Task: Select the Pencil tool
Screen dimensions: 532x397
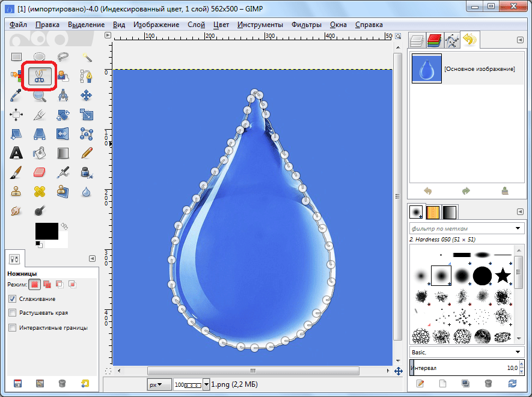Action: tap(87, 153)
